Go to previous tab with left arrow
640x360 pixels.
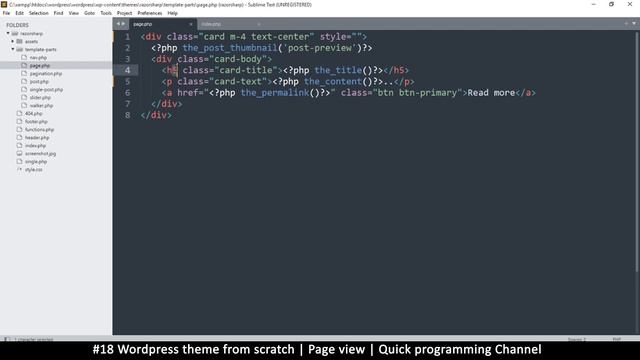point(118,24)
